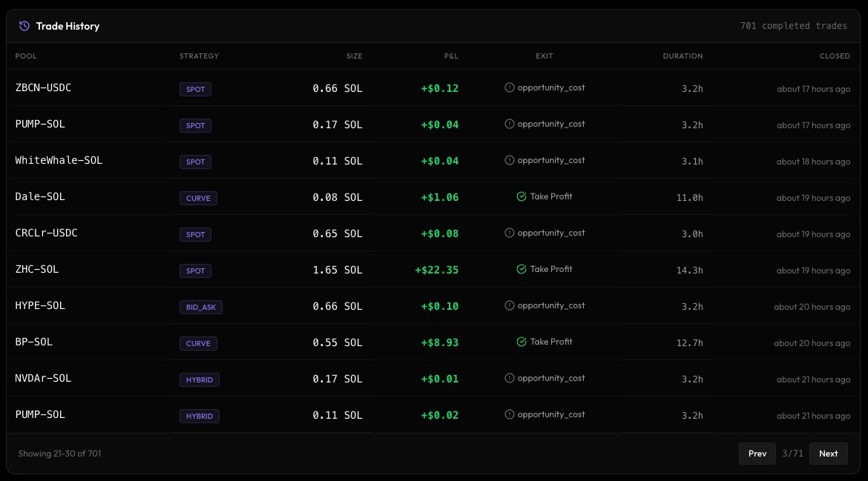Click the CURVE badge in BP-SOL row
868x481 pixels.
198,343
